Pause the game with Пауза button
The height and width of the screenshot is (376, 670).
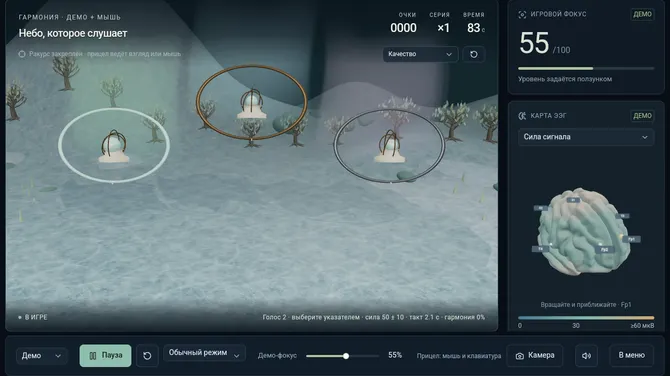[106, 355]
